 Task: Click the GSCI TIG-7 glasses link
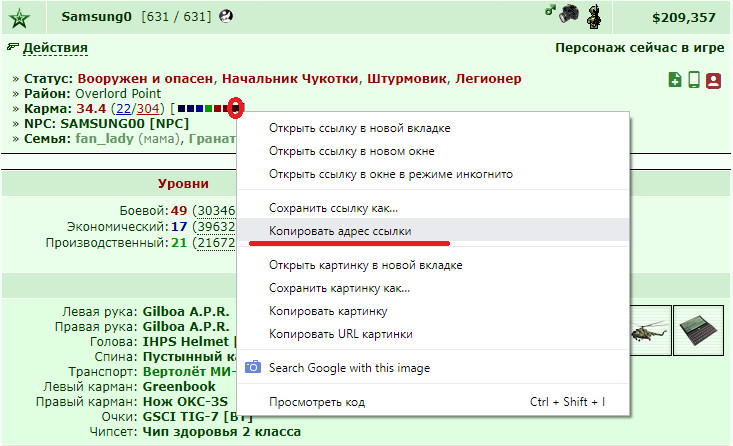click(197, 416)
